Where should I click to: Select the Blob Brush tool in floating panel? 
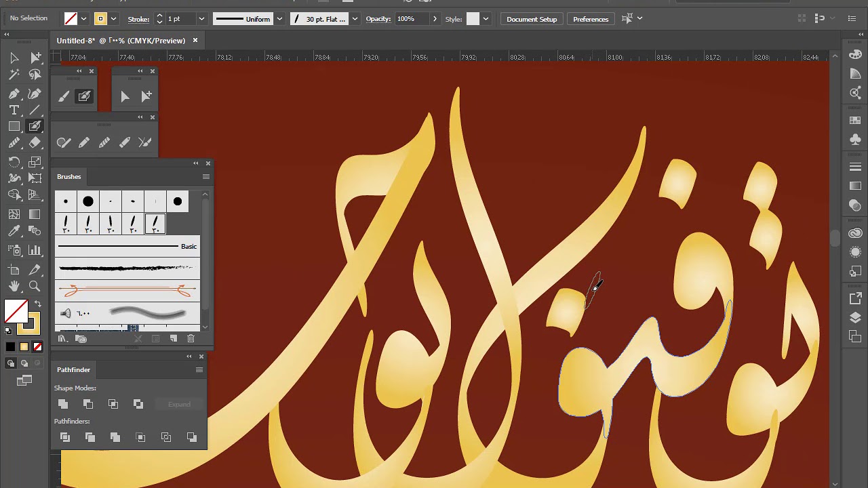click(84, 96)
